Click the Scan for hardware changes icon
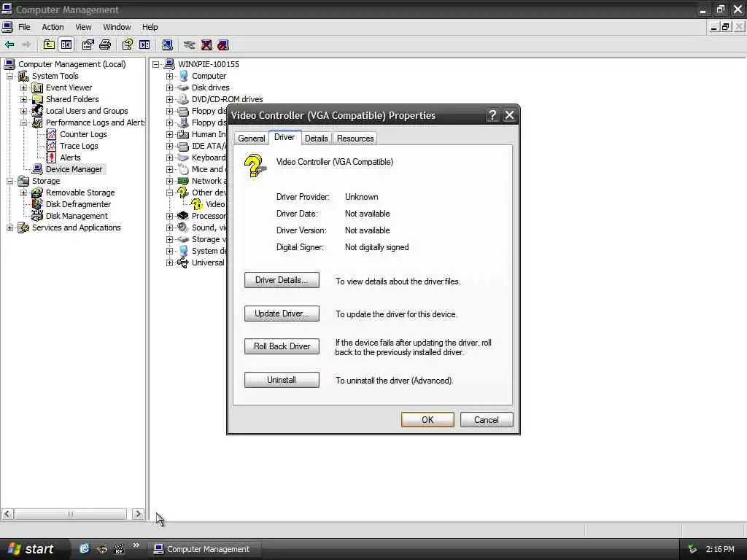 coord(167,44)
